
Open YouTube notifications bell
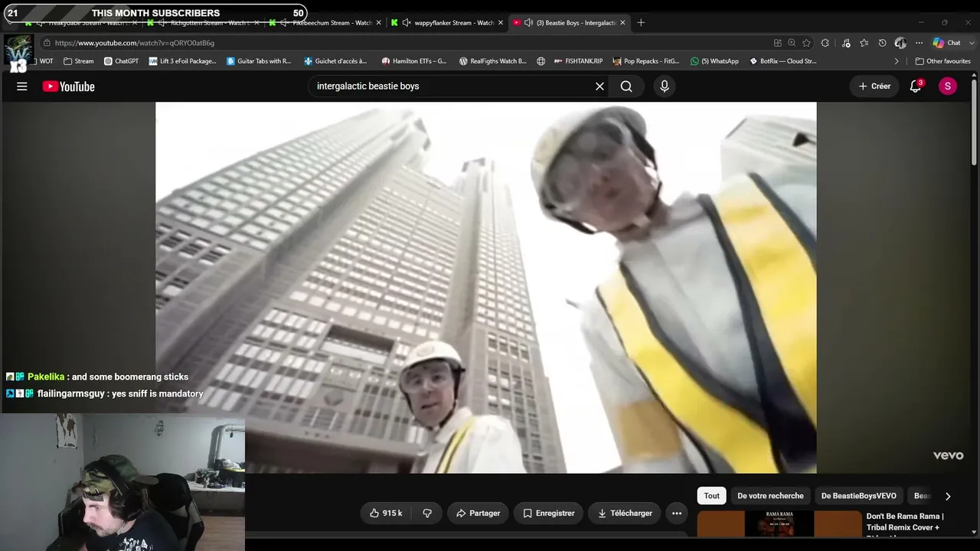[x=916, y=86]
